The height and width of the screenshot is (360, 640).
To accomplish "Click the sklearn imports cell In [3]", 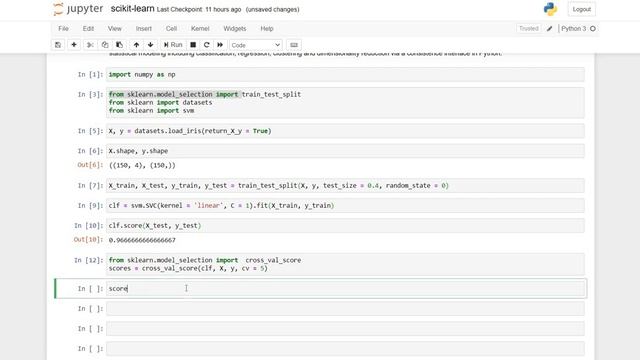I will pyautogui.click(x=345, y=102).
